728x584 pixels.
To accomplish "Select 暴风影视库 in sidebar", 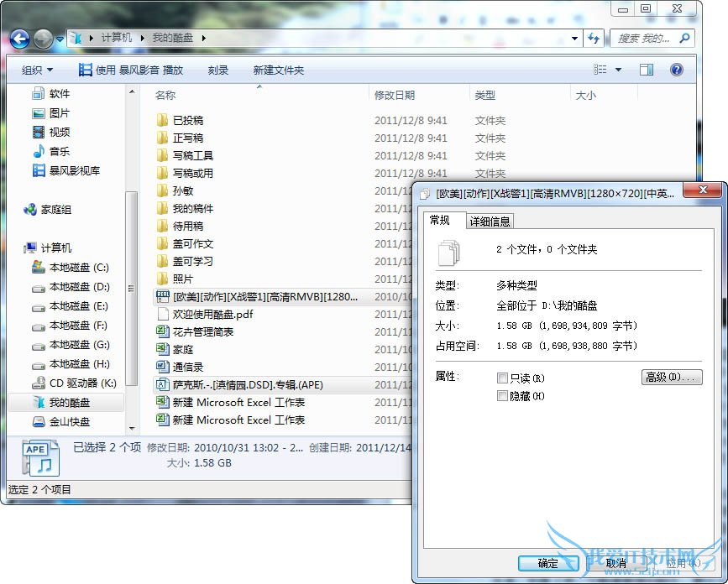I will click(x=66, y=170).
